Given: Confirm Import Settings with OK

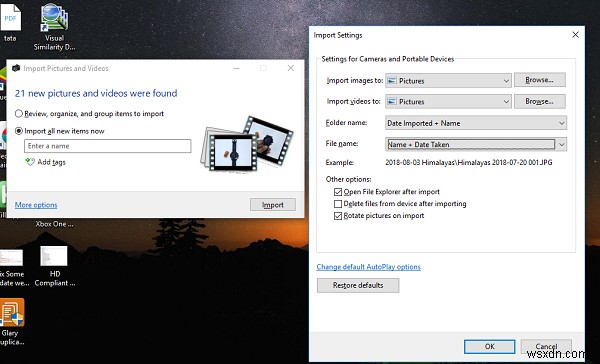Looking at the screenshot, I should click(x=489, y=346).
